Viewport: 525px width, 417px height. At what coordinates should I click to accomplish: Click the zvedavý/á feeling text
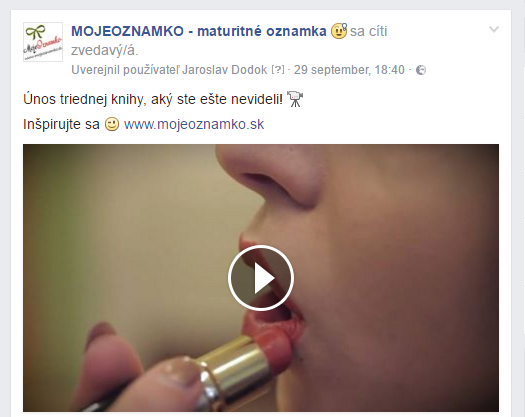tap(105, 51)
